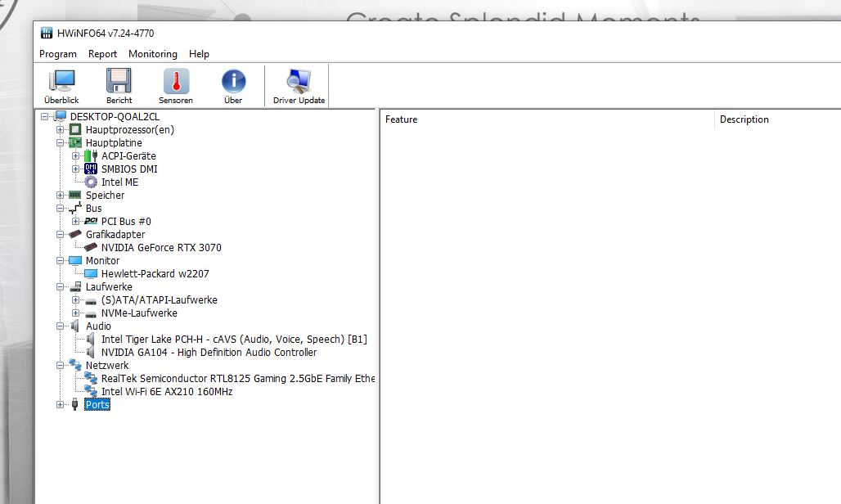Select the NVMe-Laufwerke tree item
This screenshot has height=504, width=841.
[x=139, y=313]
